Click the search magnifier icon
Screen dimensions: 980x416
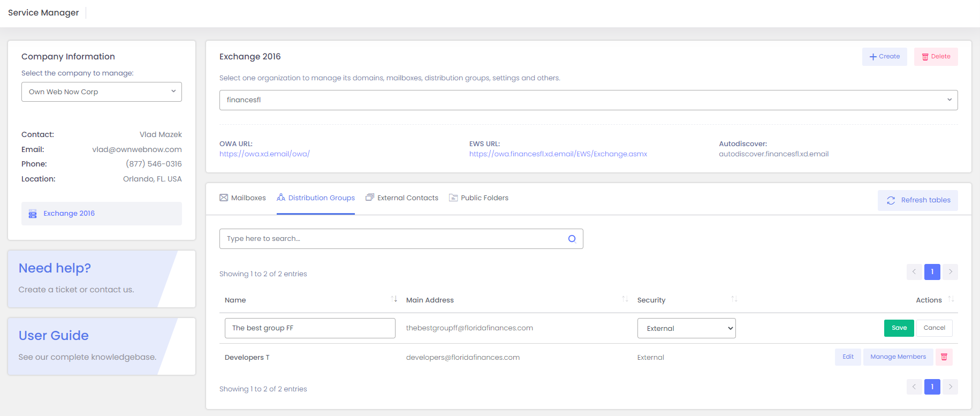pyautogui.click(x=572, y=239)
